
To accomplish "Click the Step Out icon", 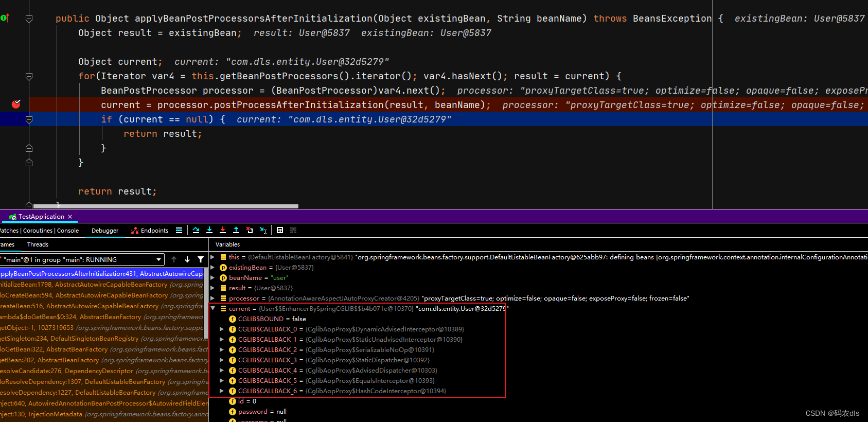I will point(236,230).
